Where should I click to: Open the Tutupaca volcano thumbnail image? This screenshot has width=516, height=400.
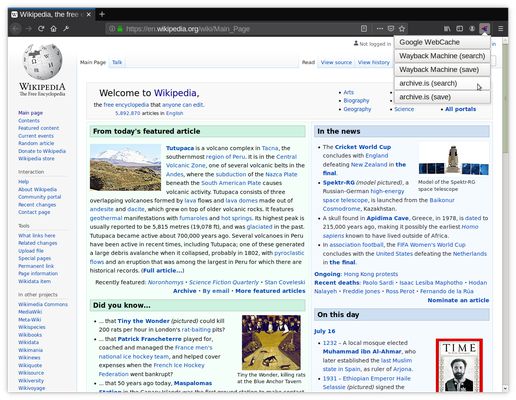tap(125, 167)
